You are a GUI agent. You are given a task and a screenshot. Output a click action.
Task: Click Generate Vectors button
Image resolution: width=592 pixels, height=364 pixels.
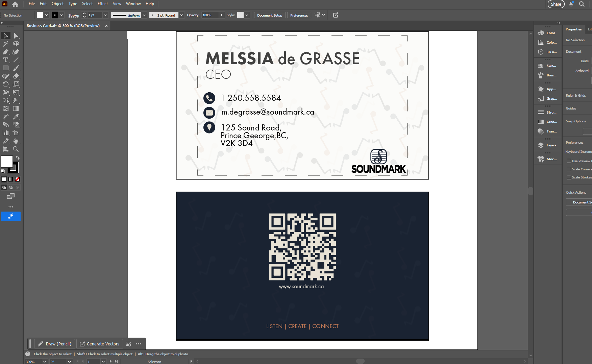[99, 344]
